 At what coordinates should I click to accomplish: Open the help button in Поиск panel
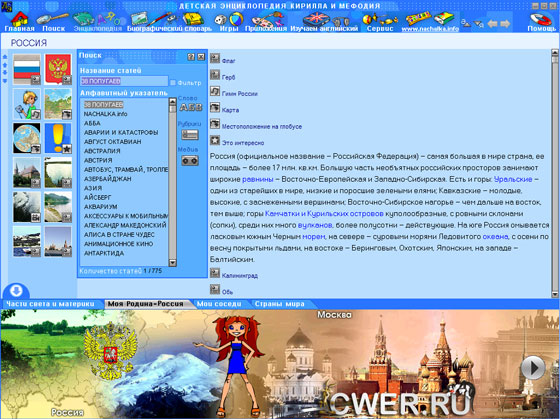pos(191,56)
